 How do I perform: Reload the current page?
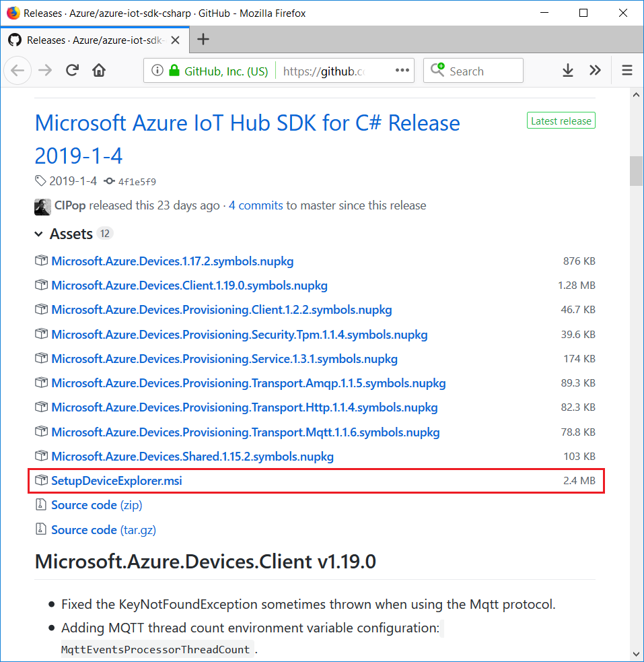pyautogui.click(x=72, y=70)
